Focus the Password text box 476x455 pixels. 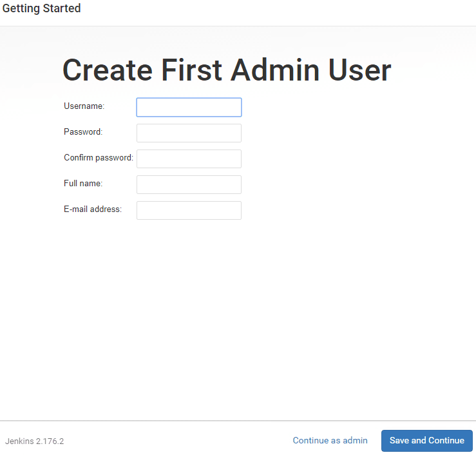click(189, 133)
